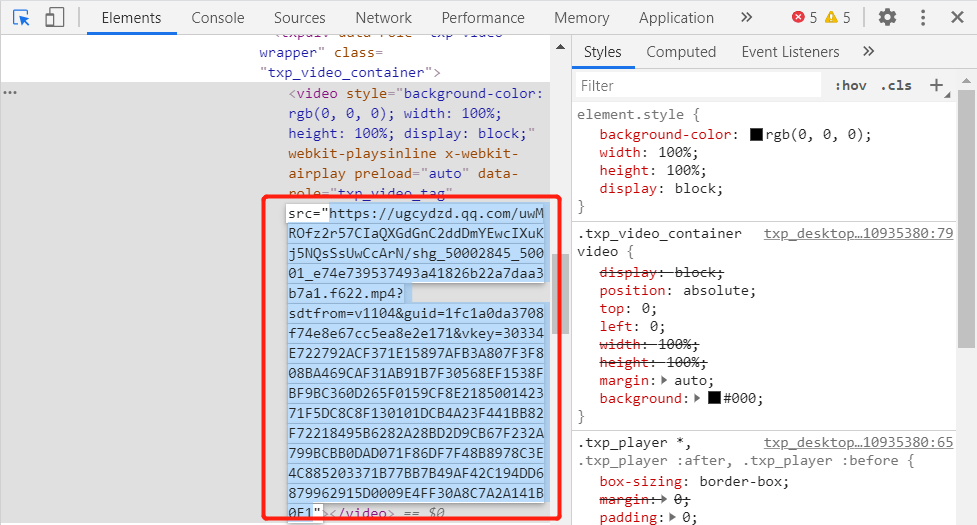
Task: Open DevTools settings gear
Action: click(x=887, y=17)
